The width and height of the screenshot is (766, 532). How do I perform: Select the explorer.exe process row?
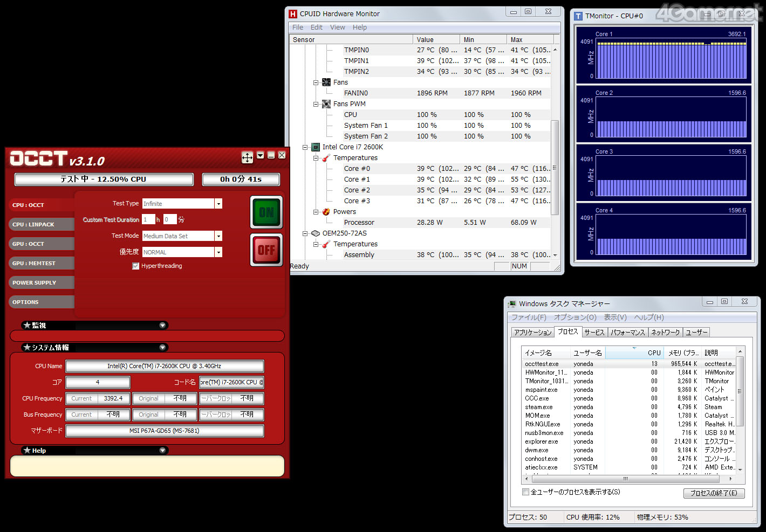[x=628, y=442]
